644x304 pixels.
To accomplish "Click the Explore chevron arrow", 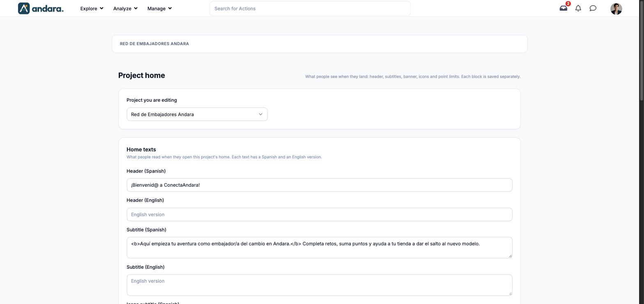I will 101,8.
